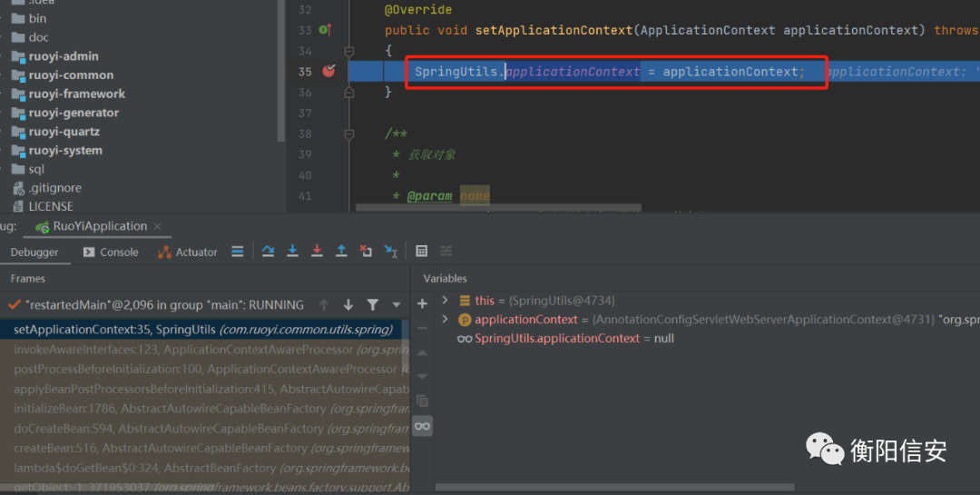Collapse the fold marker on line 36
This screenshot has height=495, width=980.
pyautogui.click(x=349, y=93)
